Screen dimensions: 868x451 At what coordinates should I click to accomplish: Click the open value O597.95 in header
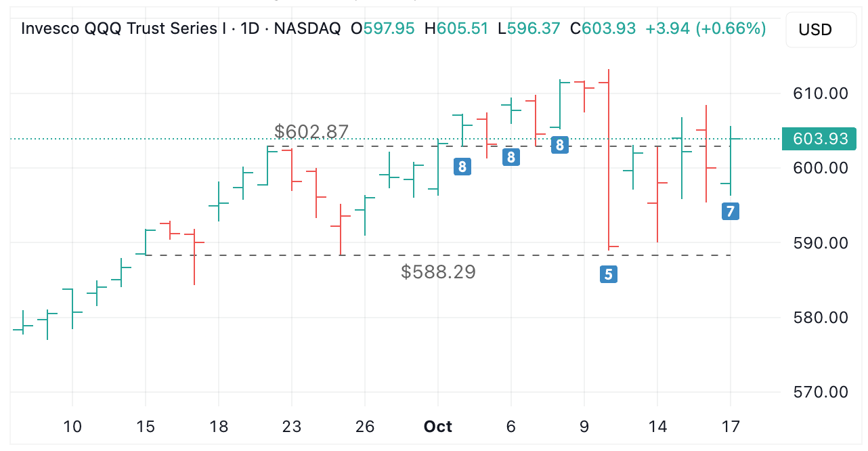pyautogui.click(x=382, y=28)
